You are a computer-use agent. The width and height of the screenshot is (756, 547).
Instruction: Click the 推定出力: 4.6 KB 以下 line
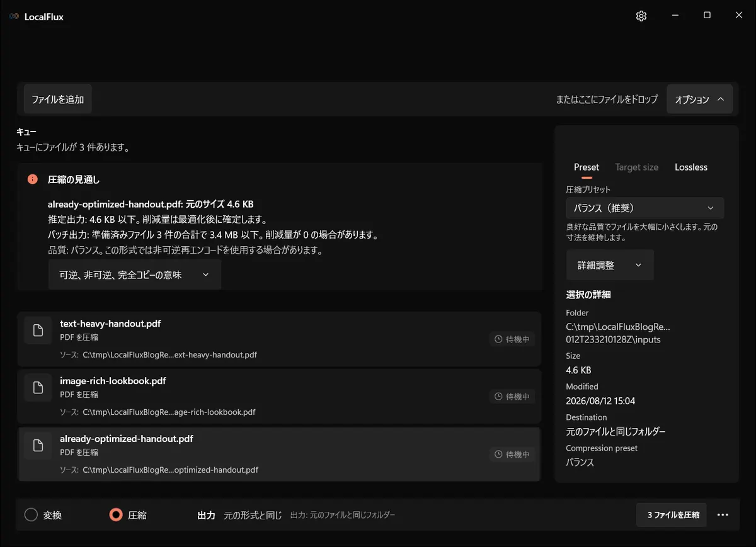(x=157, y=220)
